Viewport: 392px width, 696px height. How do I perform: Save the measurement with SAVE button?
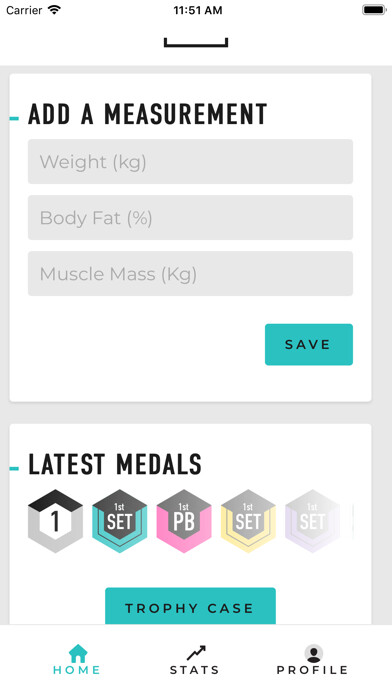pos(309,344)
